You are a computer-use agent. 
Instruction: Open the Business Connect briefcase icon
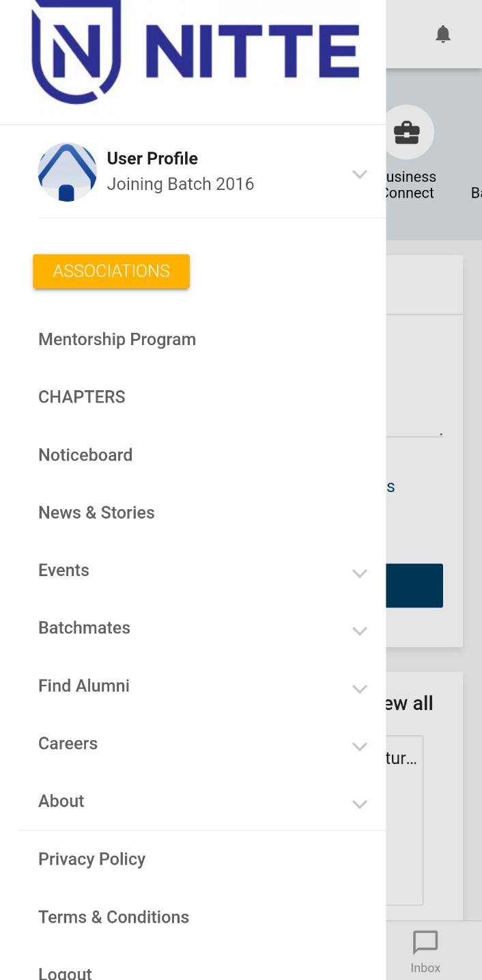407,133
